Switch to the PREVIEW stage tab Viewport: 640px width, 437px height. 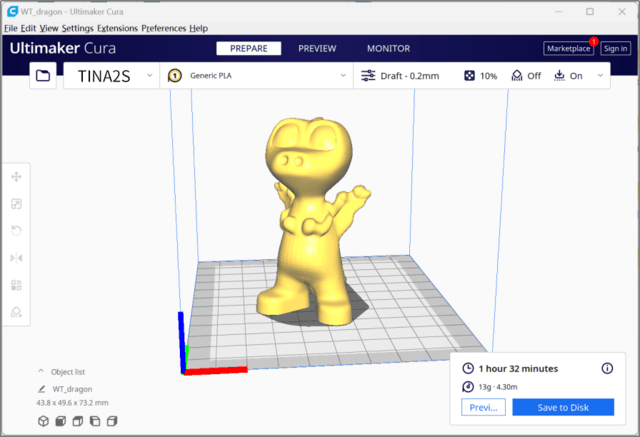pyautogui.click(x=317, y=48)
